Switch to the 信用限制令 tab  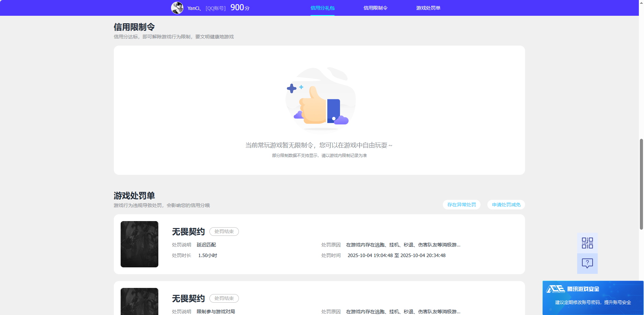[x=375, y=8]
